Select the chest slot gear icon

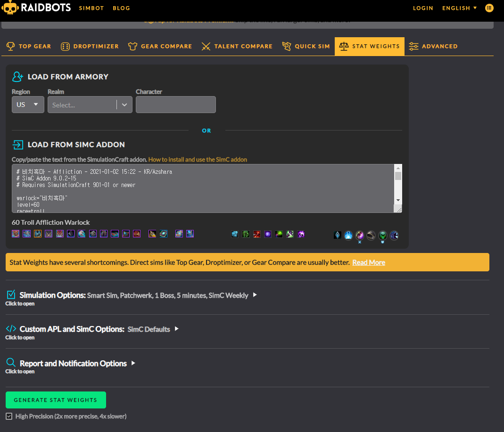(x=60, y=234)
